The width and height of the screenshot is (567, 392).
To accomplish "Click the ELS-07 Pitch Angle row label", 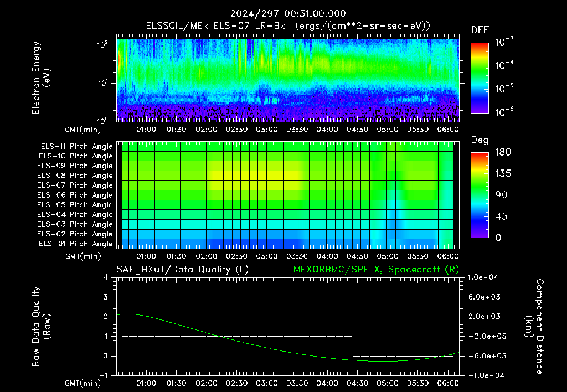I will point(75,185).
